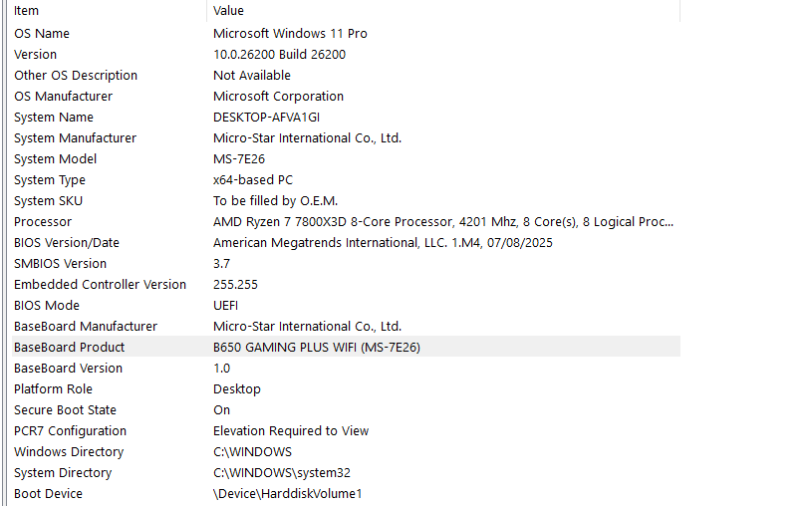Select the BaseBoard Product row

point(70,348)
